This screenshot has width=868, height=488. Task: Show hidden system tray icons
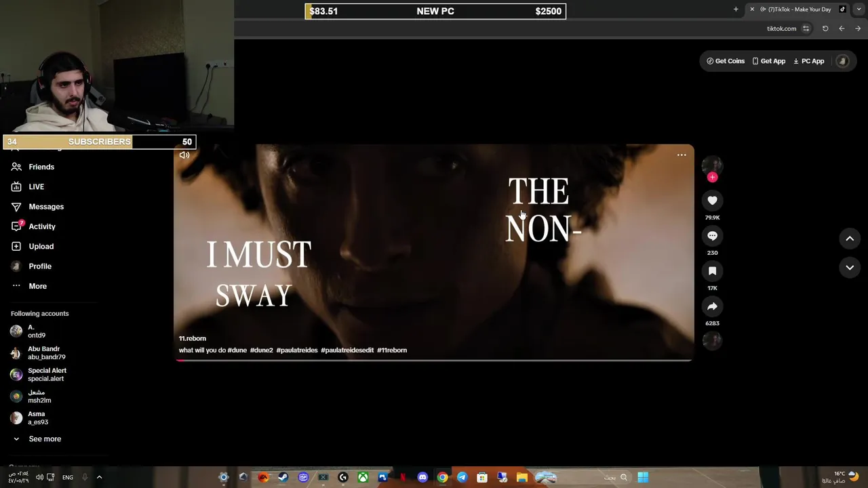tap(99, 477)
